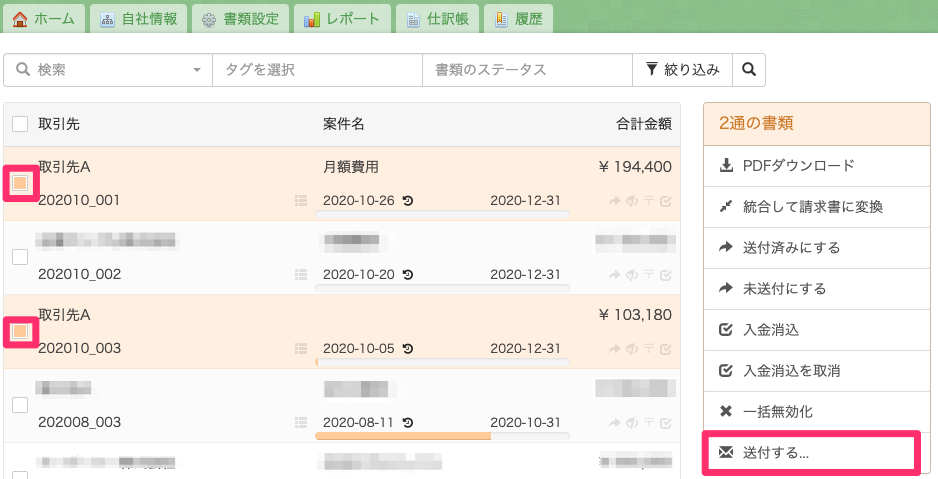The image size is (938, 479).
Task: Open the 書類設定 tab
Action: [x=240, y=19]
